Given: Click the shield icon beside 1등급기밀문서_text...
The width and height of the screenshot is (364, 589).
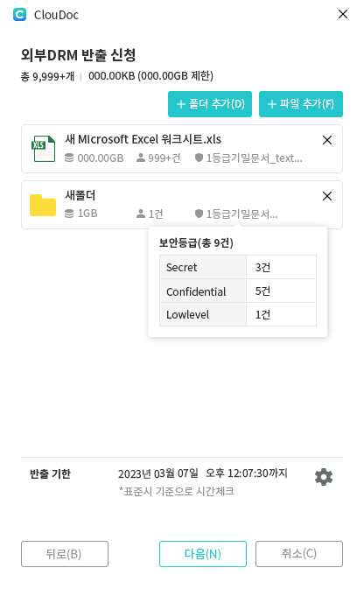Looking at the screenshot, I should 199,158.
